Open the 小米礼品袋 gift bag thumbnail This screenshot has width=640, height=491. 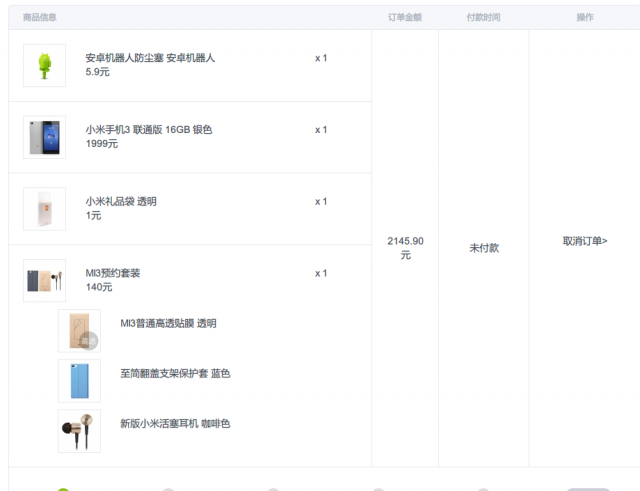(x=44, y=209)
